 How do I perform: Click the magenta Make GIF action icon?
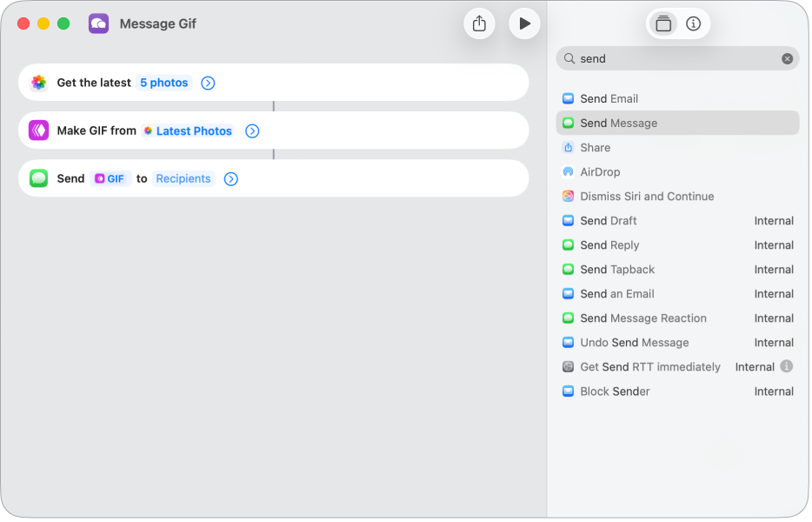pos(38,130)
